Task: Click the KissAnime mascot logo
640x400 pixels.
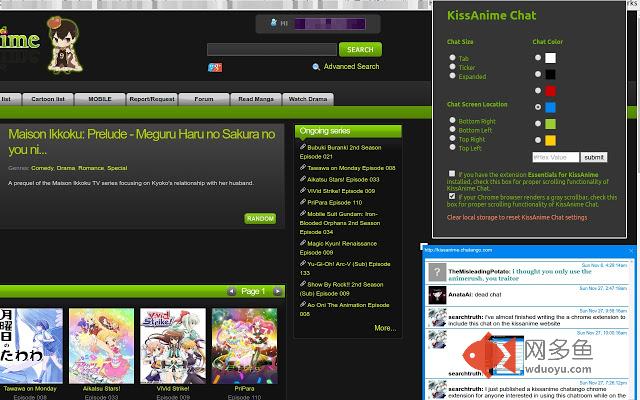Action: (64, 45)
